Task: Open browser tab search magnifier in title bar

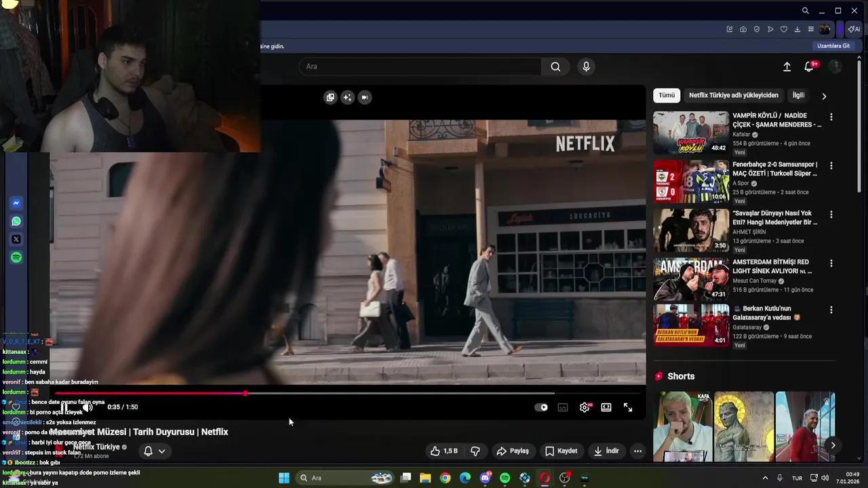Action: tap(805, 11)
